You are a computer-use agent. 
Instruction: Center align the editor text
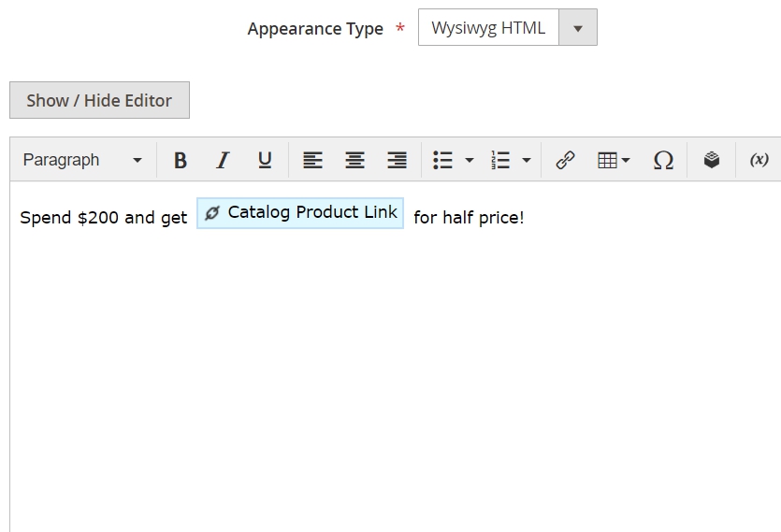tap(354, 160)
